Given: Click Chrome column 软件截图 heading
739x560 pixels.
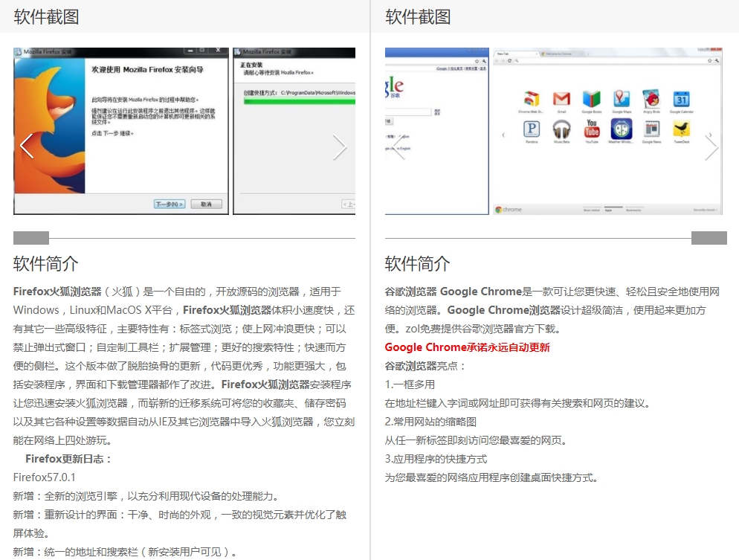Looking at the screenshot, I should point(418,17).
